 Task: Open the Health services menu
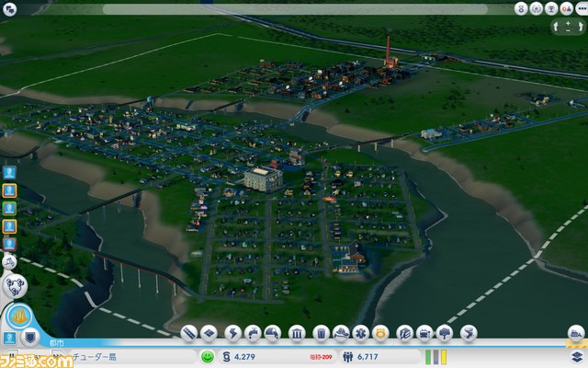coord(361,333)
